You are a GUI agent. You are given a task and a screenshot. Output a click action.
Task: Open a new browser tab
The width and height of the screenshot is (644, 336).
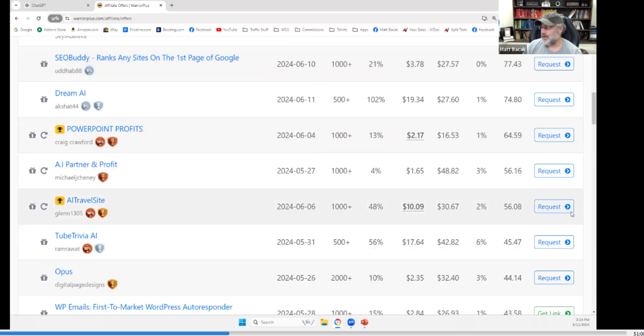172,5
